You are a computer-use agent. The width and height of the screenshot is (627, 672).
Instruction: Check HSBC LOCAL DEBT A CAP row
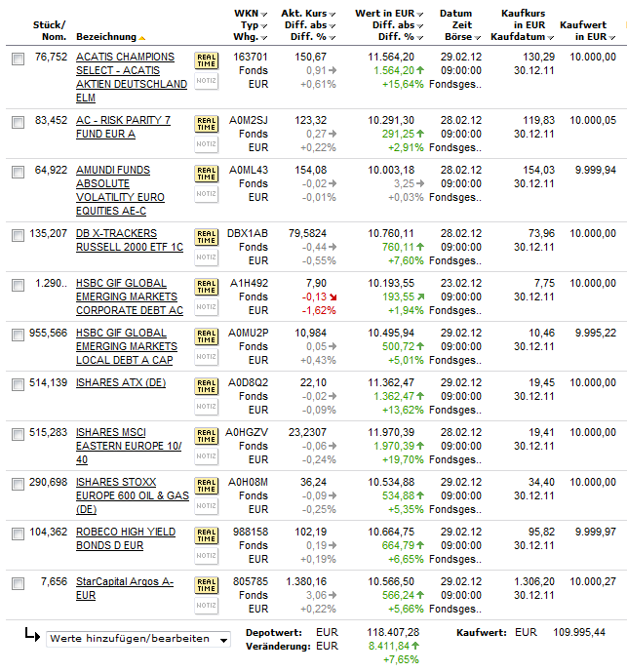(18, 335)
